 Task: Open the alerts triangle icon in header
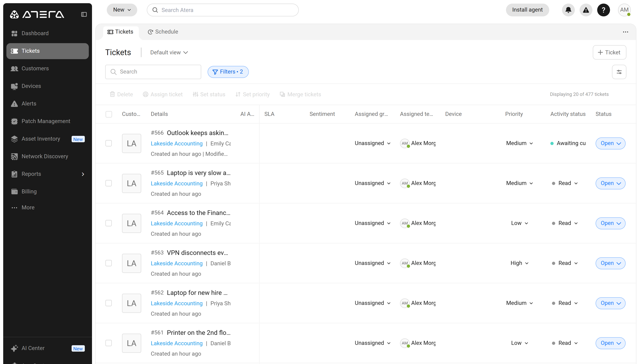[x=586, y=10]
